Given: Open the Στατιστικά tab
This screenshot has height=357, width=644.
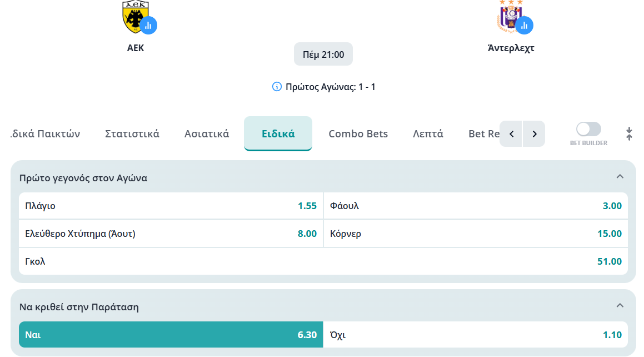Looking at the screenshot, I should [132, 134].
